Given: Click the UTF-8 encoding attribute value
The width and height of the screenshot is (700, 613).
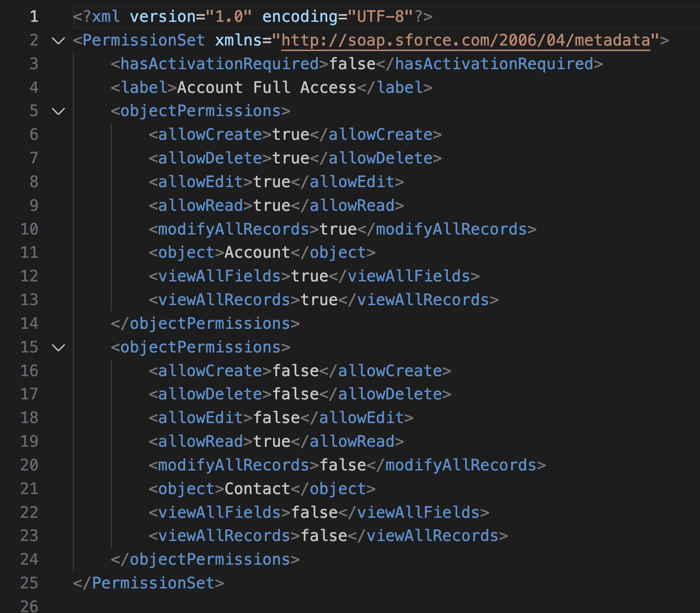Looking at the screenshot, I should click(380, 17).
